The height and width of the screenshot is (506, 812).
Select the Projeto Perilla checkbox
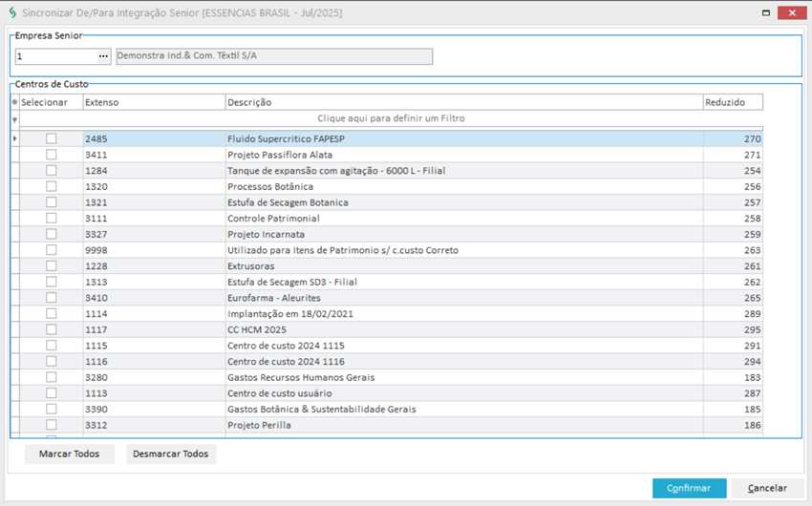52,425
